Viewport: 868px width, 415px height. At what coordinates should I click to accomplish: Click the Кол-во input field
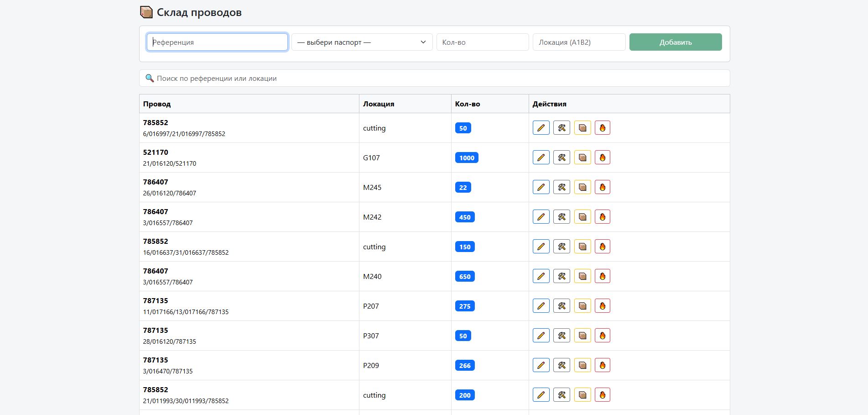(x=483, y=42)
